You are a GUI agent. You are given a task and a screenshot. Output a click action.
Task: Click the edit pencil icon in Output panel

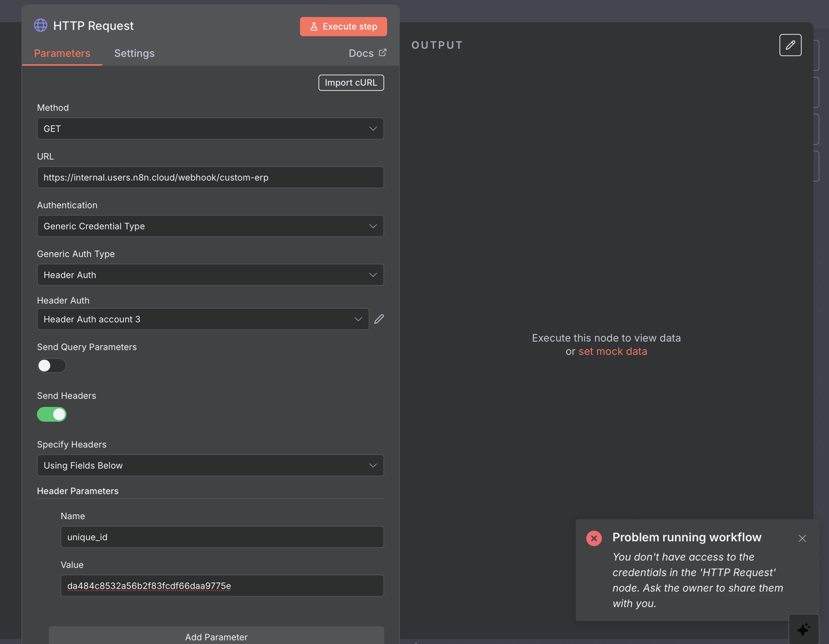click(790, 45)
